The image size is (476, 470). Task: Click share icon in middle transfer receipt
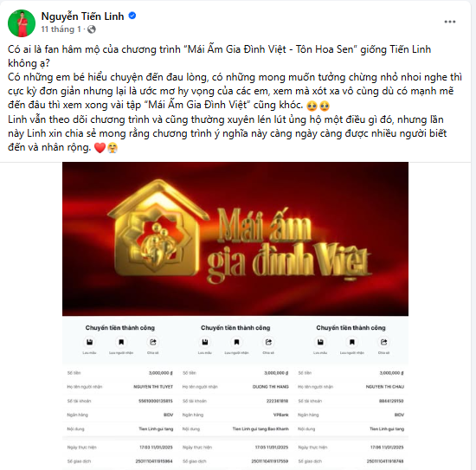point(268,342)
